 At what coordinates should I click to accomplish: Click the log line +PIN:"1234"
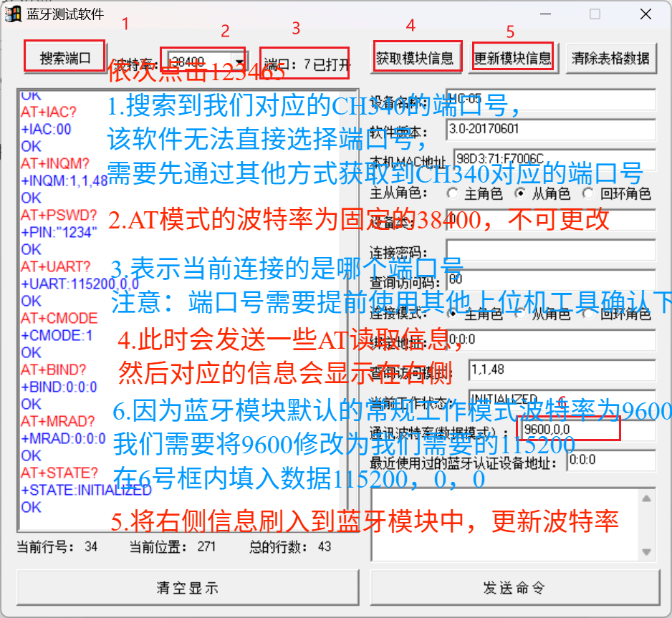coord(59,233)
